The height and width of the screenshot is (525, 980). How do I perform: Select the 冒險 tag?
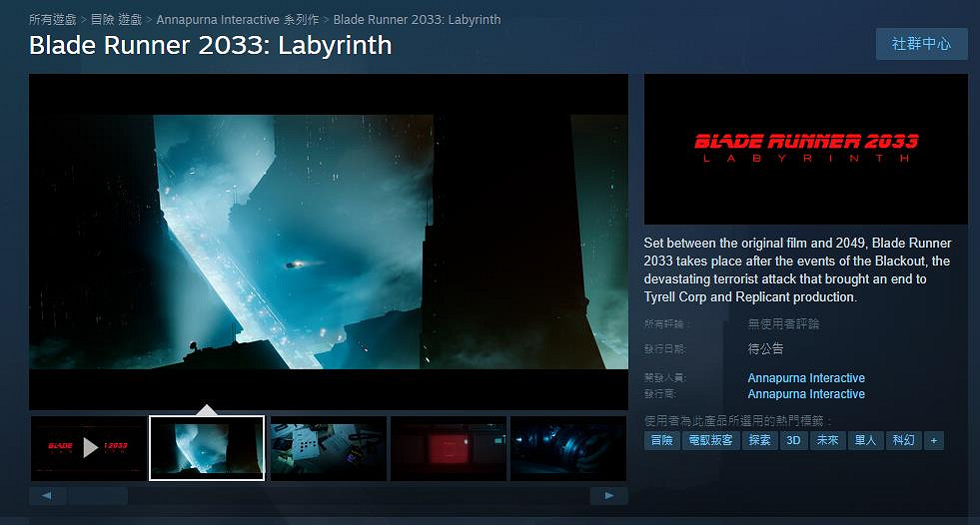click(x=661, y=440)
